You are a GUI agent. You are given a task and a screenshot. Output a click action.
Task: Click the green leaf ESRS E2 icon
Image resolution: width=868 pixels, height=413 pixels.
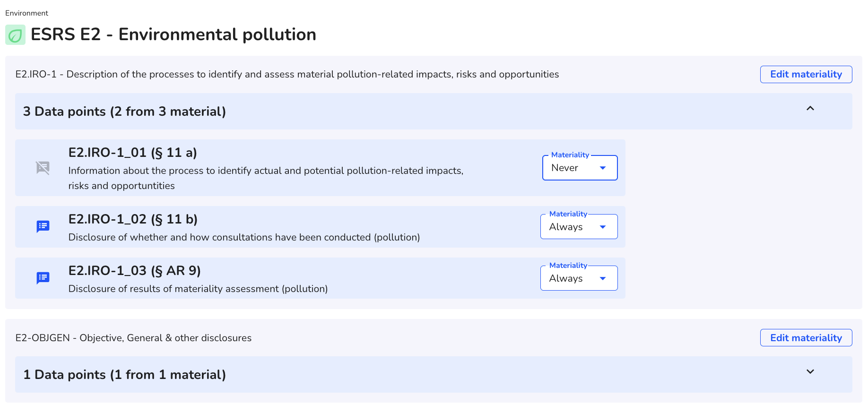[15, 35]
